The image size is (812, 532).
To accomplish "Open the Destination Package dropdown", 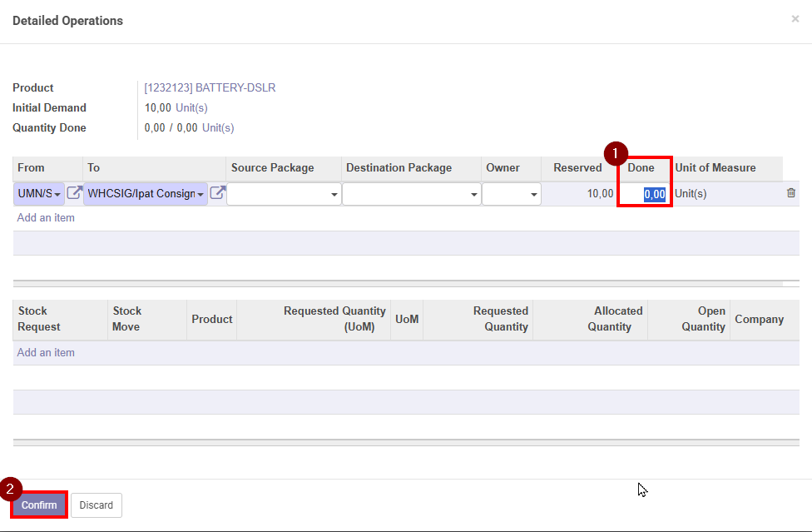I will [x=412, y=194].
